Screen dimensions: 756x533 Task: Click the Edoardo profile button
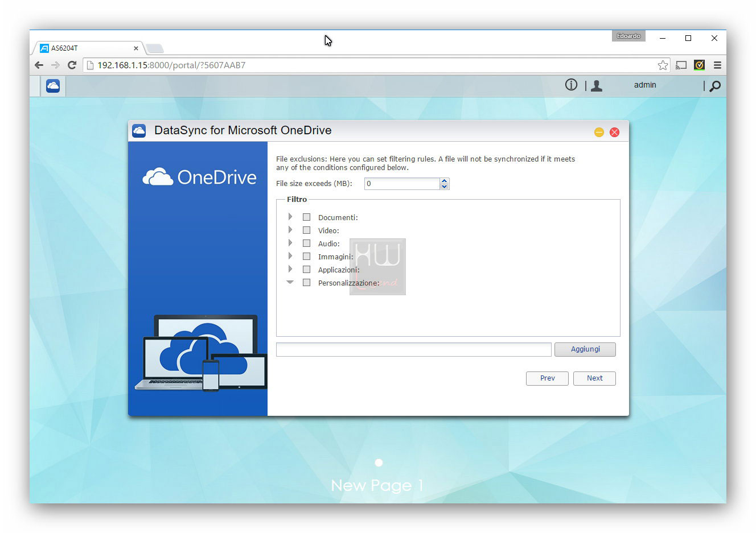coord(628,36)
